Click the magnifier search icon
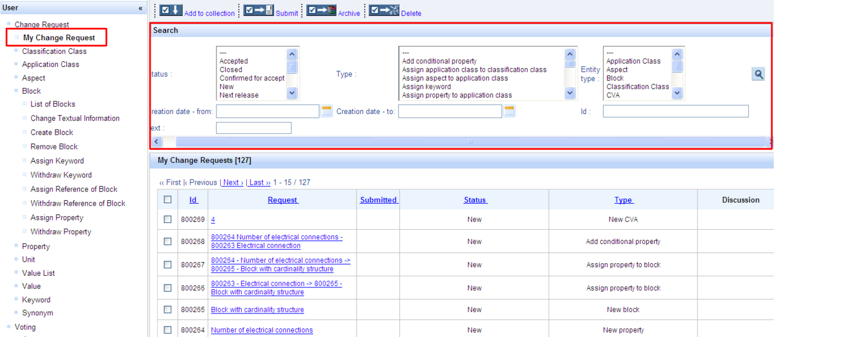Image resolution: width=868 pixels, height=337 pixels. point(758,74)
